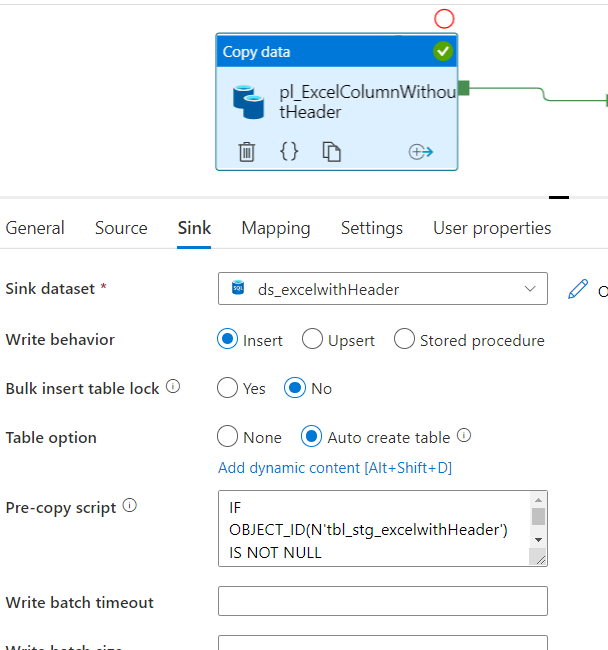Click the Pre-copy script scrollbar thumb
The width and height of the screenshot is (608, 650).
pyautogui.click(x=538, y=517)
